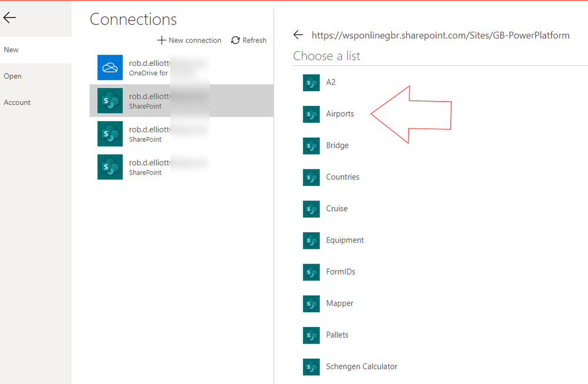Screen dimensions: 588x384
Task: Click the SharePoint icon beside Schengen Calculator
Action: click(311, 367)
